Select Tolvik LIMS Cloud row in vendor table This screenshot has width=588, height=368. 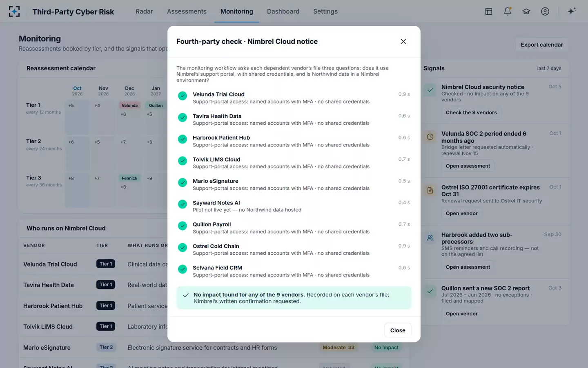(214, 326)
